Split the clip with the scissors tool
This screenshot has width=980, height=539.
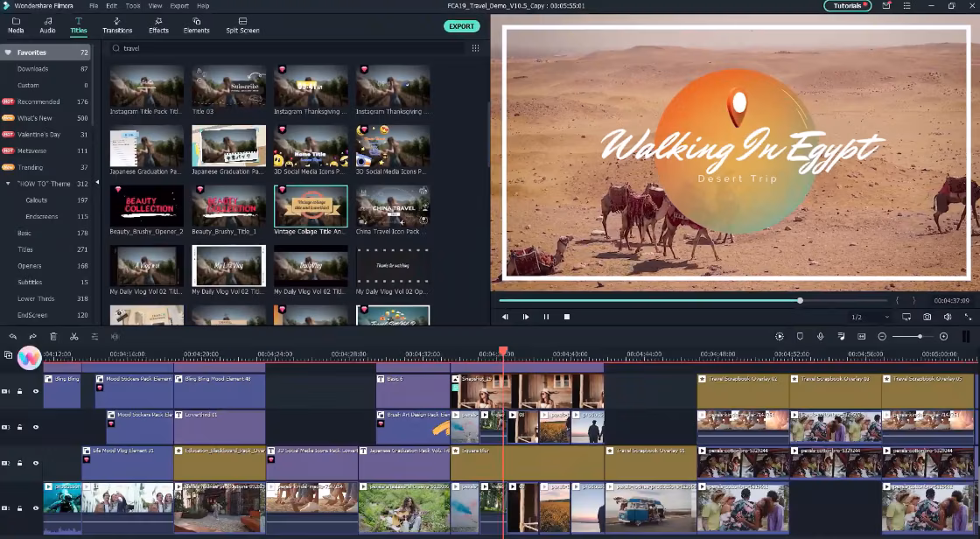[x=73, y=336]
